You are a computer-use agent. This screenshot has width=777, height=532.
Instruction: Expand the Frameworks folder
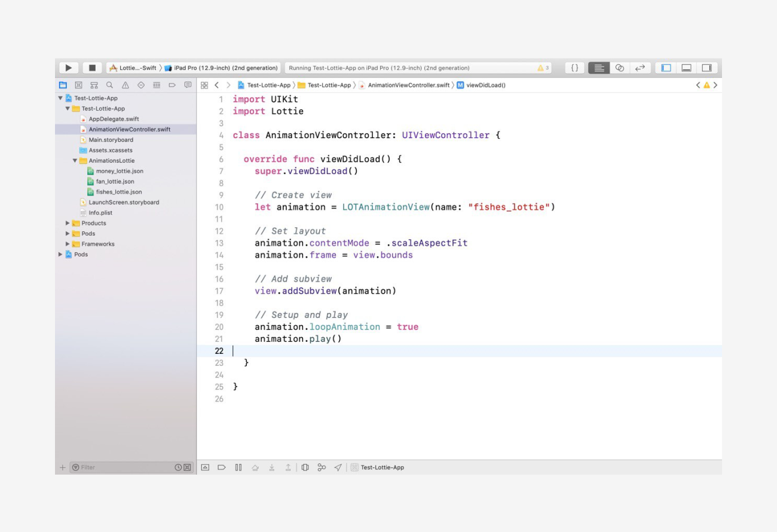click(68, 244)
